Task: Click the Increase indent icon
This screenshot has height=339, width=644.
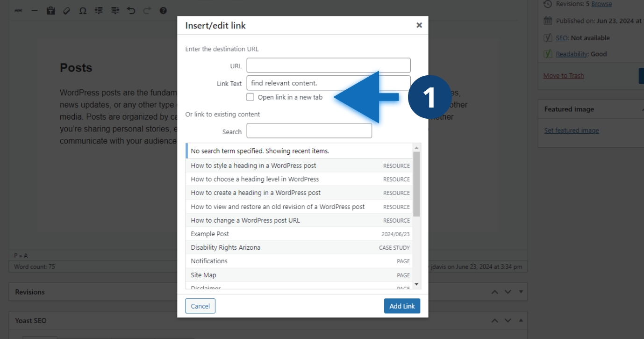Action: [115, 10]
